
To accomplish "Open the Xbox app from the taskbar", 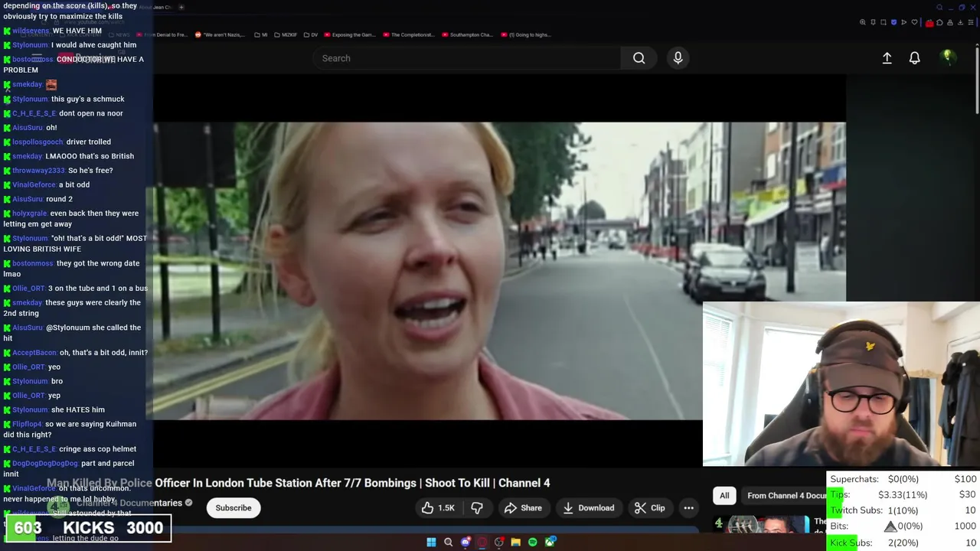I will 550,542.
